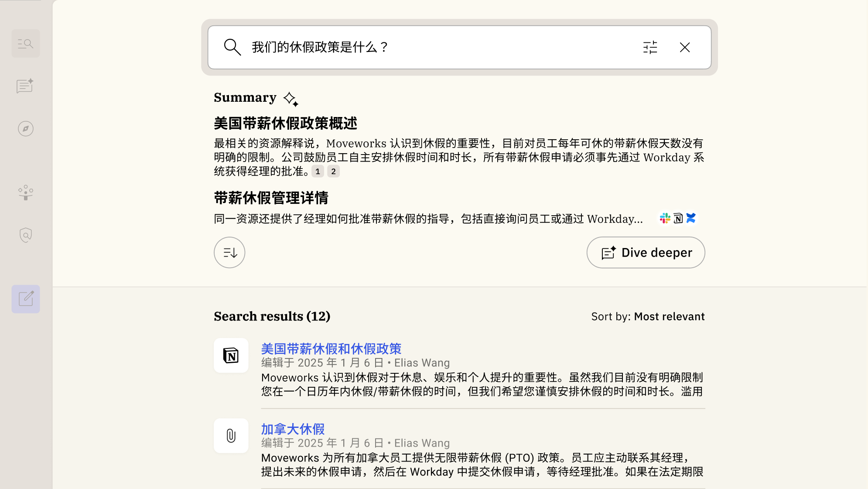868x489 pixels.
Task: Open search filter settings sliders icon
Action: coord(650,47)
